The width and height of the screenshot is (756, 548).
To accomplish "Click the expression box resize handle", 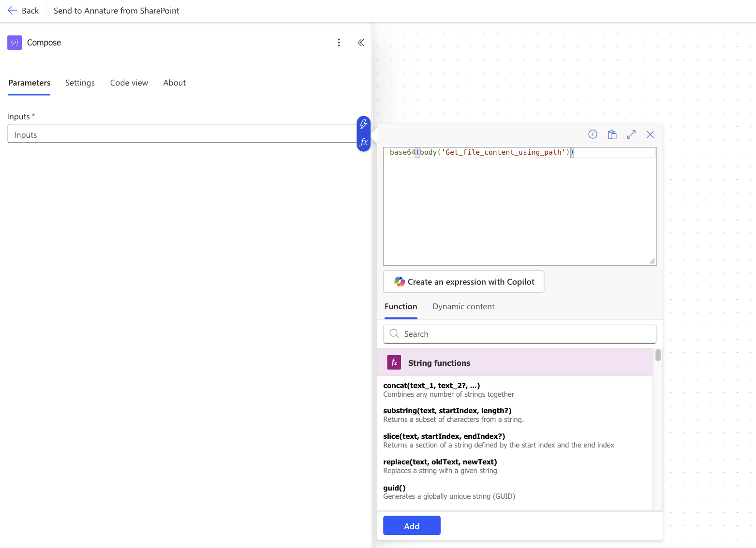I will (x=652, y=261).
